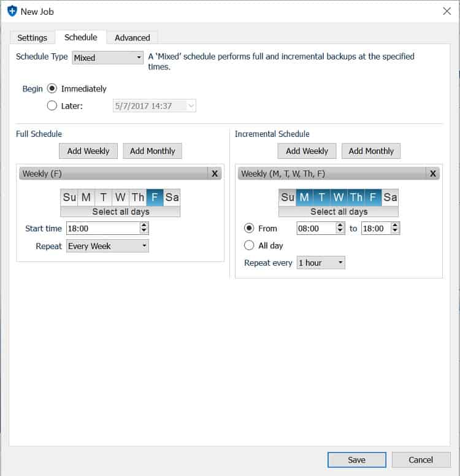Open the Later date-time picker dropdown
The width and height of the screenshot is (460, 476).
[191, 106]
